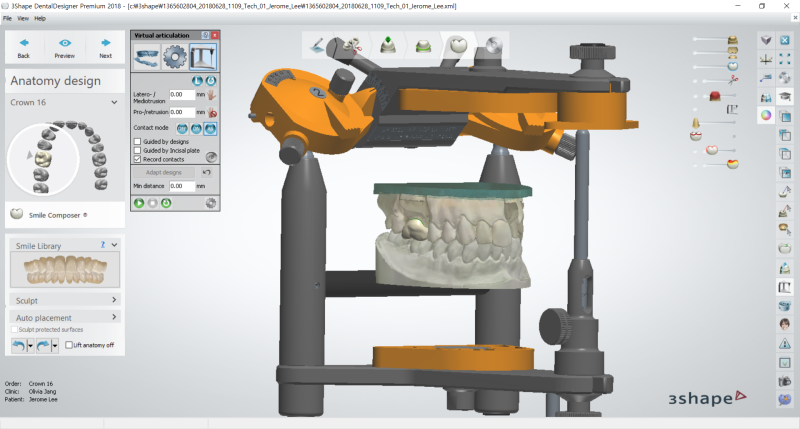Screen dimensions: 800x429
Task: Select the occlusion compass jaw scan tab
Action: tap(147, 57)
